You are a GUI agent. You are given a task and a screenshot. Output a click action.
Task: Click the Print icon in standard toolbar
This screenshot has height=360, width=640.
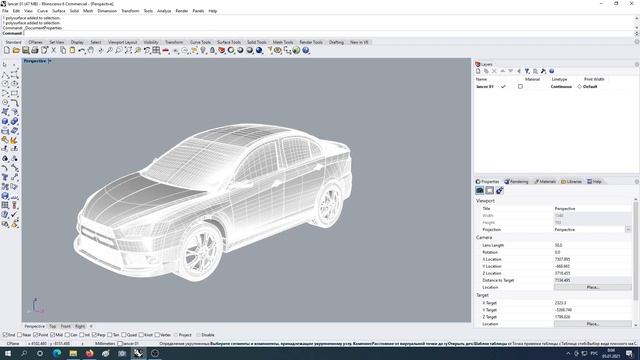click(x=35, y=50)
